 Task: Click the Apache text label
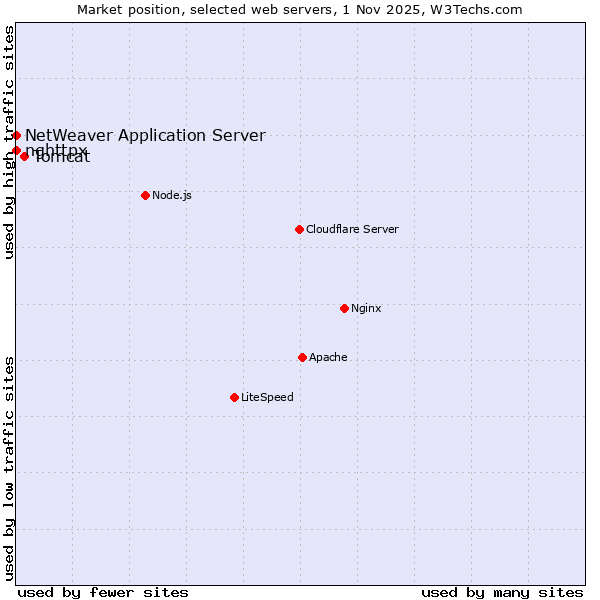click(x=328, y=357)
